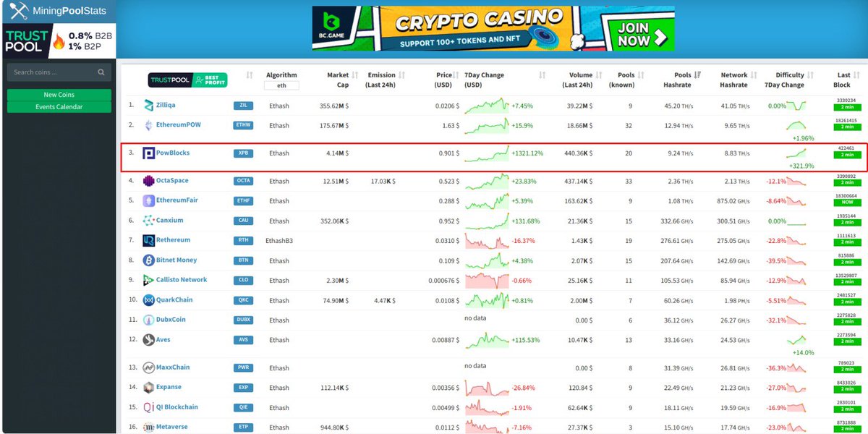Click +1321.12% change in PowBlocks row
The width and height of the screenshot is (868, 434).
527,153
